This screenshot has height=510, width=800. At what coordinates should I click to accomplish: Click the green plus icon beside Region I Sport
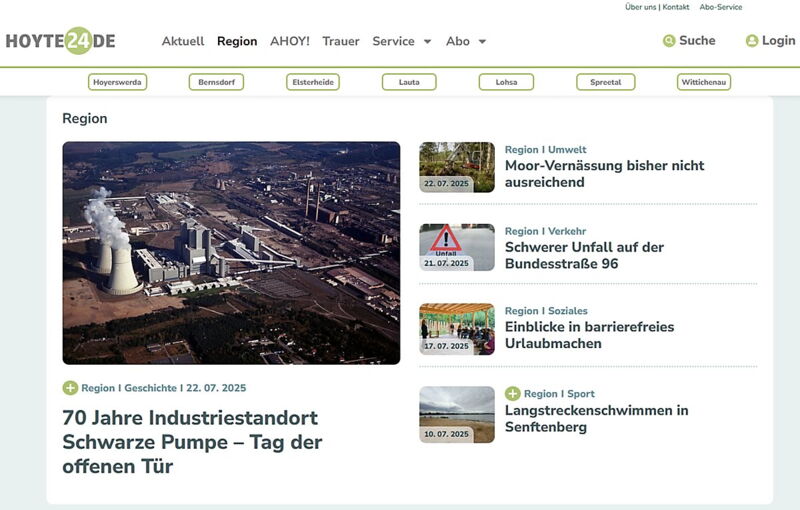(x=512, y=394)
